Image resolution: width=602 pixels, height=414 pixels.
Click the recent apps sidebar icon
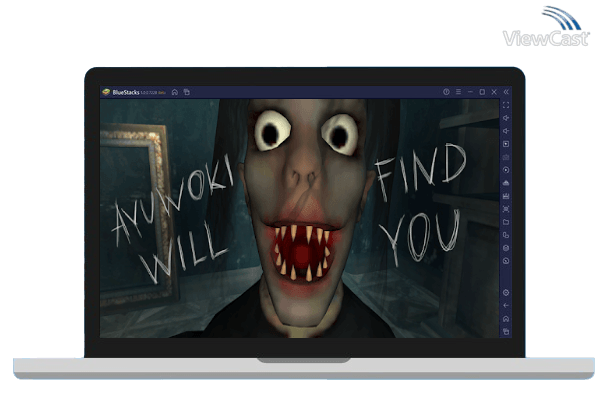[x=506, y=332]
